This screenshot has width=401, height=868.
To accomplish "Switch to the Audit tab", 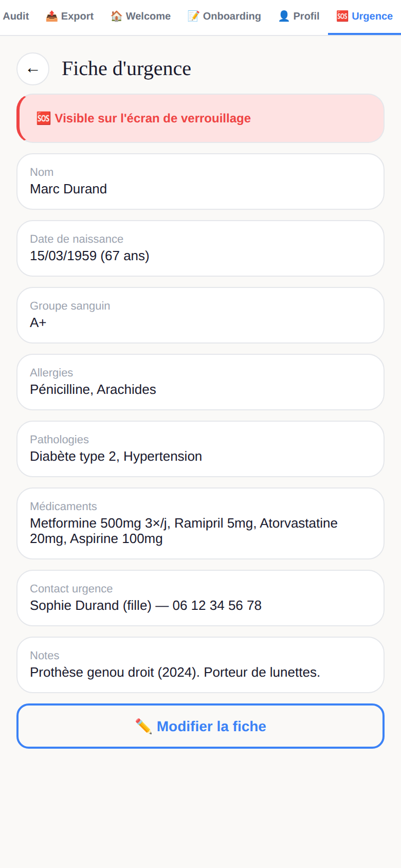I will pos(15,16).
